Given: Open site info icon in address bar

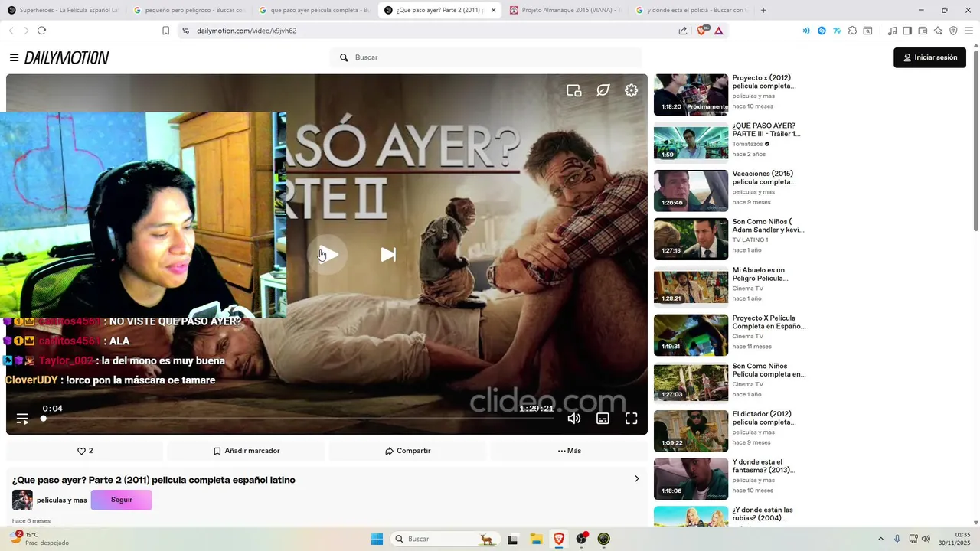Looking at the screenshot, I should 185,31.
